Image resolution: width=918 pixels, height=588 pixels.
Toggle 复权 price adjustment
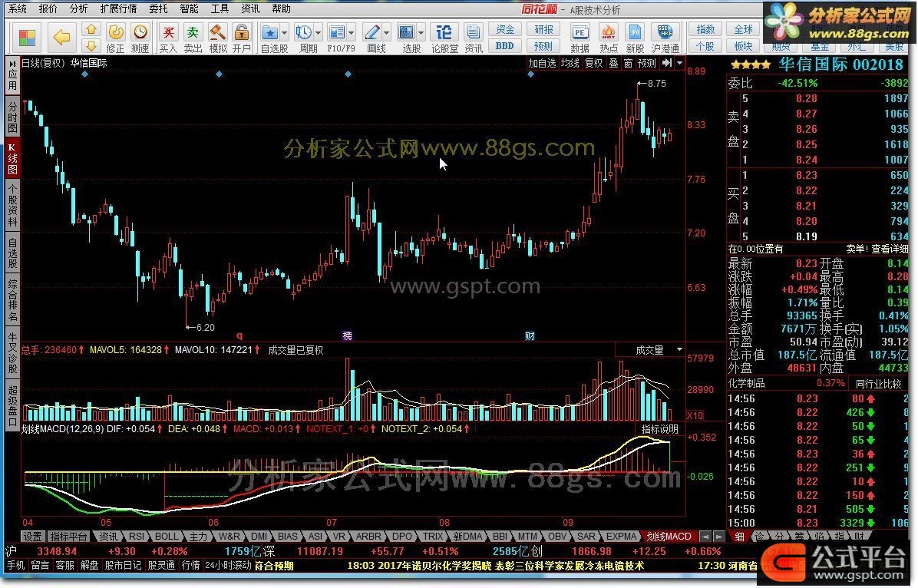(593, 63)
